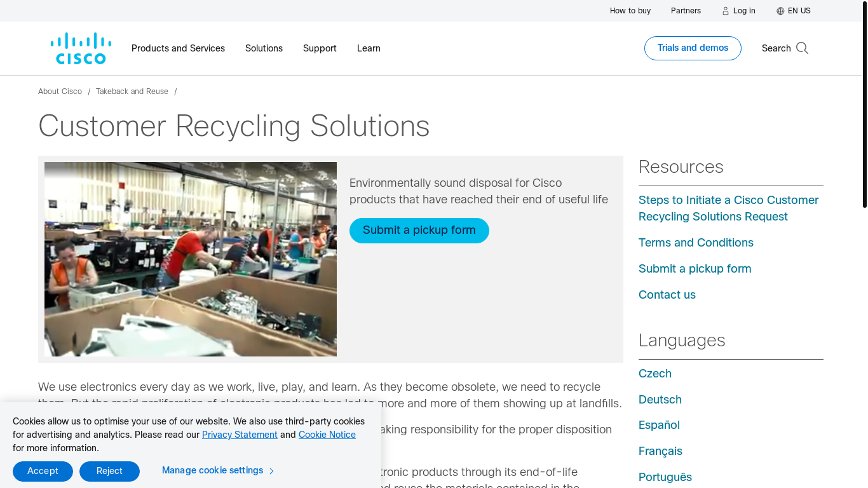Open the Support menu
The image size is (868, 488).
click(320, 48)
